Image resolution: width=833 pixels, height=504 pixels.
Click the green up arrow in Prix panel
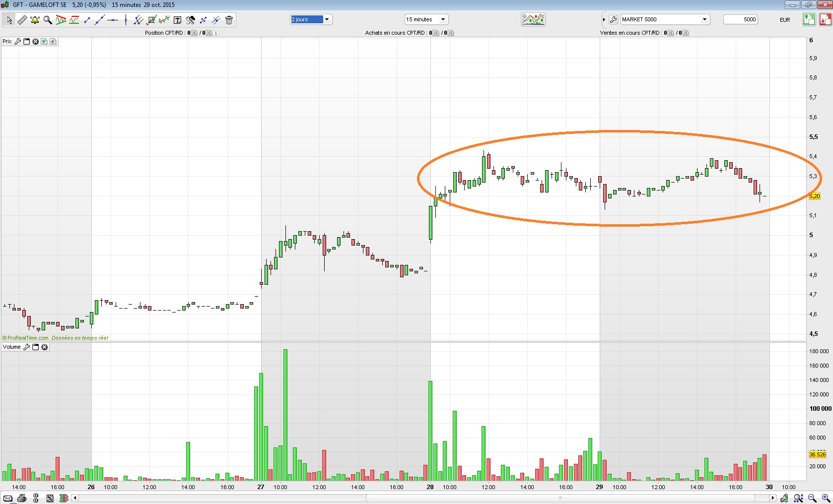44,42
